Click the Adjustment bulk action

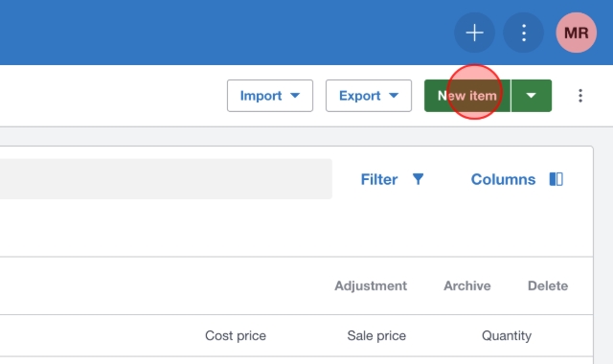(371, 285)
